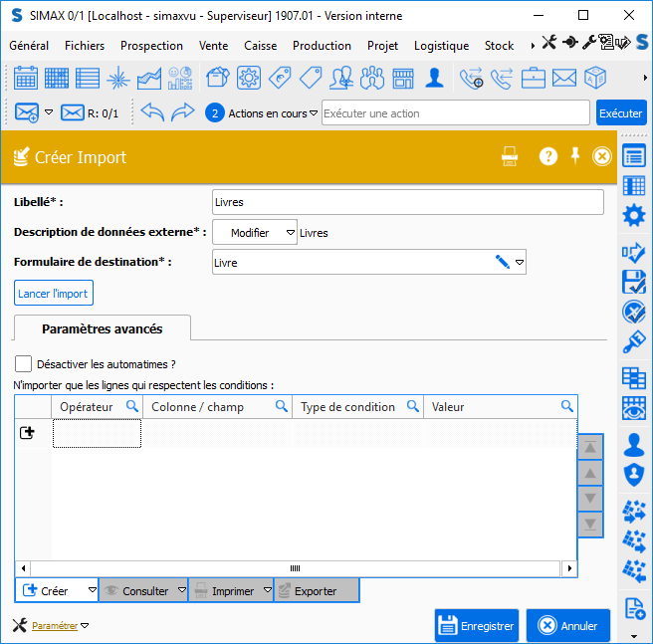Expand the Formulaire de destination dropdown
The height and width of the screenshot is (644, 653).
(x=519, y=262)
